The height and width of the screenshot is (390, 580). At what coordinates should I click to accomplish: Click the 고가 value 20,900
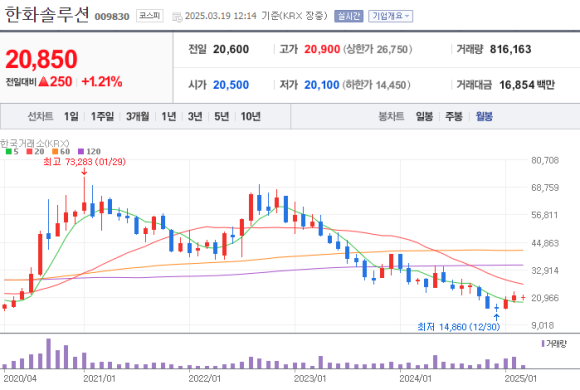pyautogui.click(x=322, y=49)
